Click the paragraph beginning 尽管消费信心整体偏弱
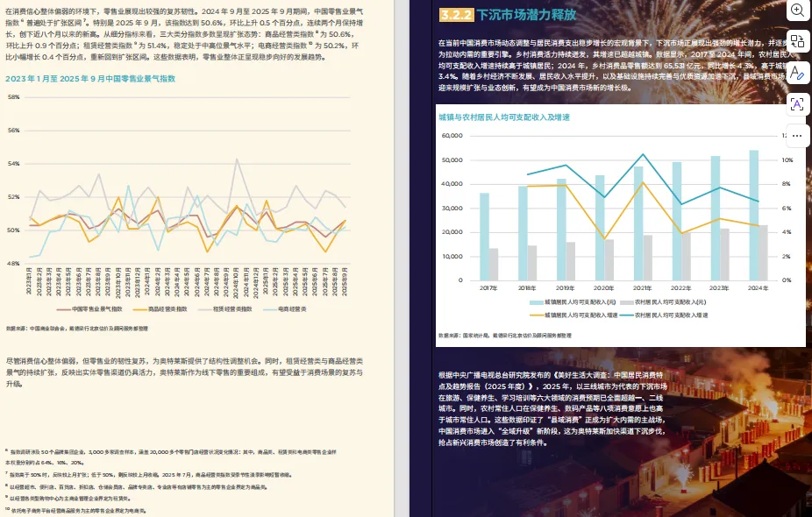The width and height of the screenshot is (812, 517). tap(184, 372)
